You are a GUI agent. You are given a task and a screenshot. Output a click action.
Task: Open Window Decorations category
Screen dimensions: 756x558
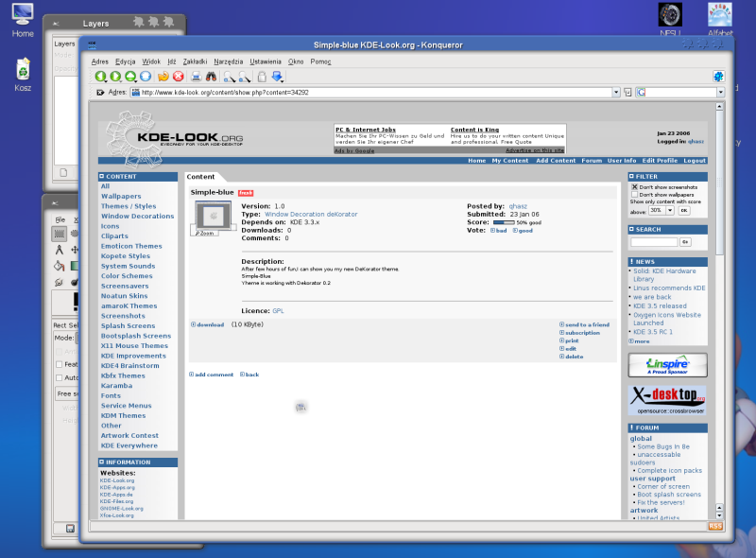[137, 217]
